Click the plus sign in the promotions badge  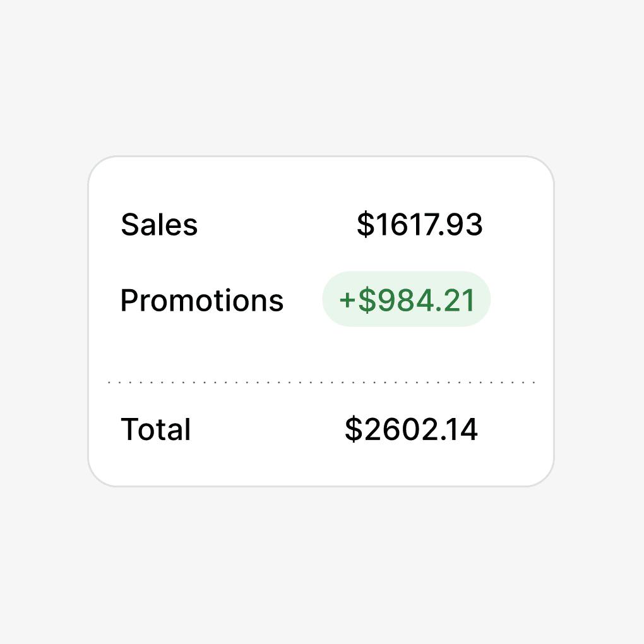[x=348, y=300]
